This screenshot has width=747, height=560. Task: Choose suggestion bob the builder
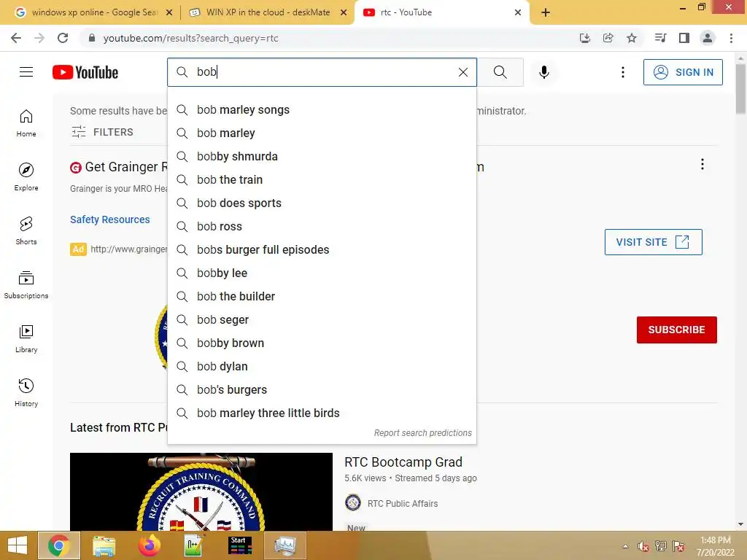pos(322,296)
